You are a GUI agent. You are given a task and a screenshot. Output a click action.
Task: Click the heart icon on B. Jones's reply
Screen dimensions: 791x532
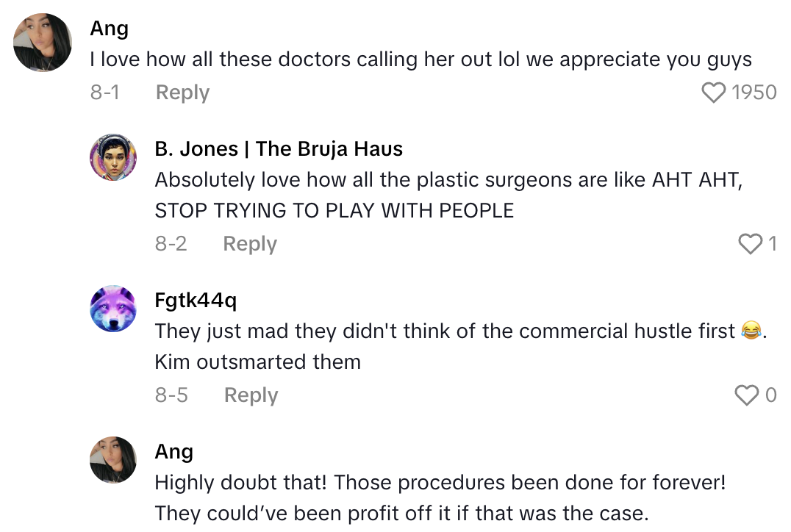751,243
